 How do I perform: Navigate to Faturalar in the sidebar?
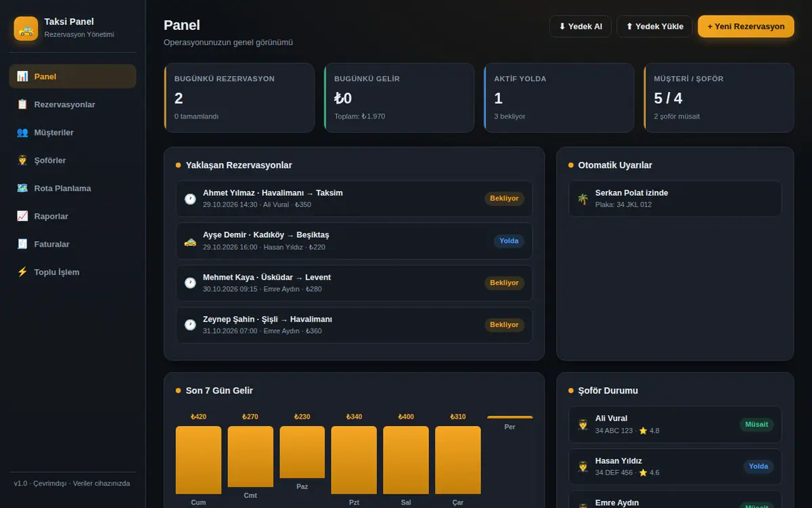(x=72, y=244)
